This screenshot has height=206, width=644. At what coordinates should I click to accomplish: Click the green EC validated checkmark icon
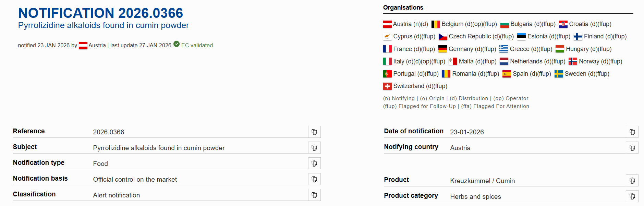tap(177, 44)
